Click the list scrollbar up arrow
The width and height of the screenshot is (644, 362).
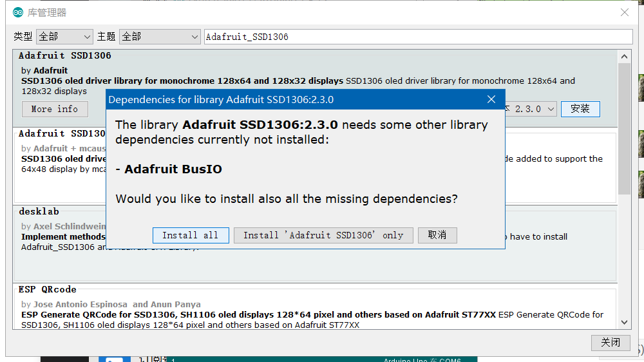624,57
